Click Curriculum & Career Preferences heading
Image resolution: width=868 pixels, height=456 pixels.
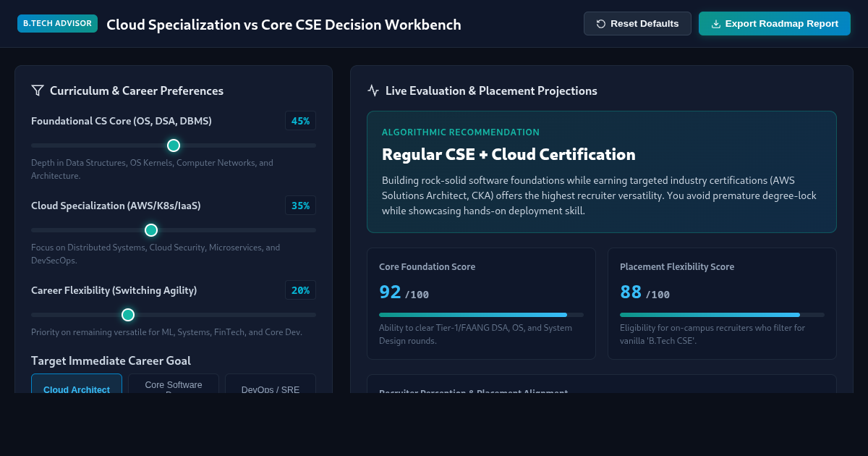[x=137, y=90]
